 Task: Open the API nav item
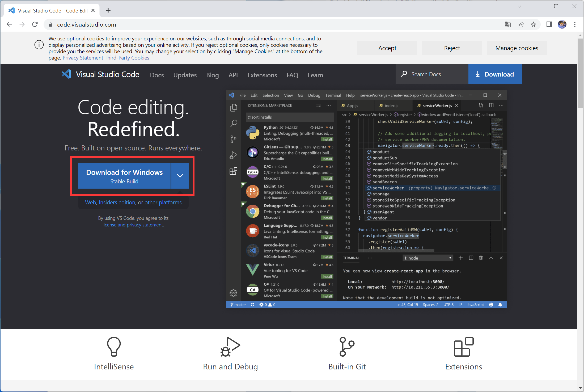(x=233, y=75)
